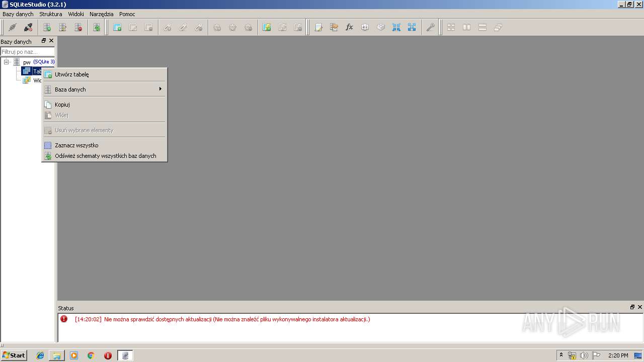Click the remove database icon with red minus
Viewport: 644px width, 362px height.
pos(78,28)
